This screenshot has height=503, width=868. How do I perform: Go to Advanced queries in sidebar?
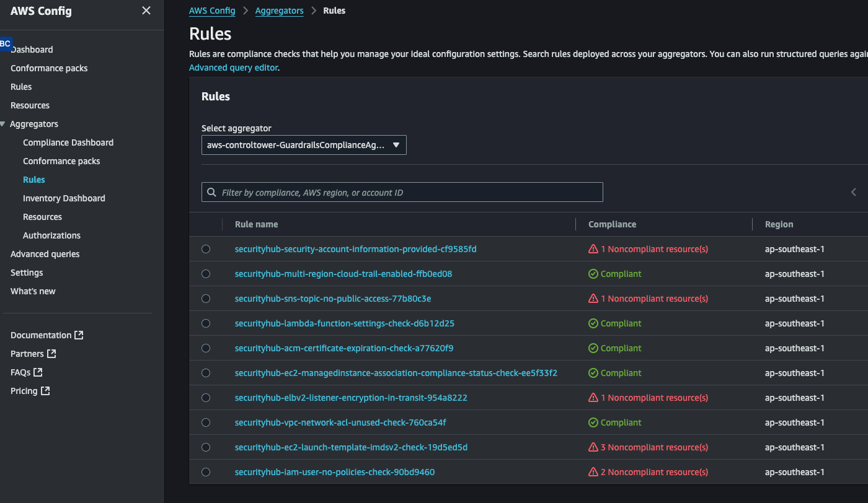click(45, 254)
